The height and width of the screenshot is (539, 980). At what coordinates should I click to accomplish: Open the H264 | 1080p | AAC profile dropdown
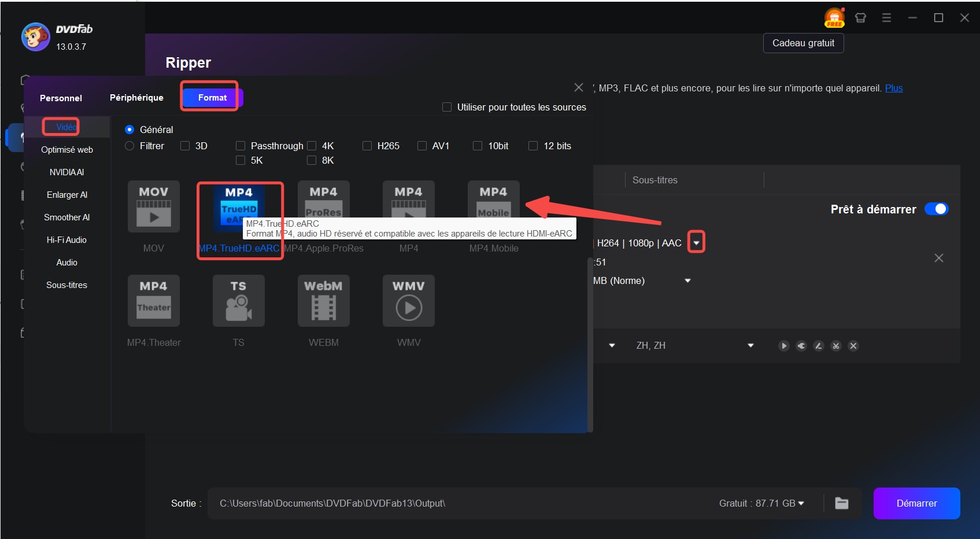(697, 243)
